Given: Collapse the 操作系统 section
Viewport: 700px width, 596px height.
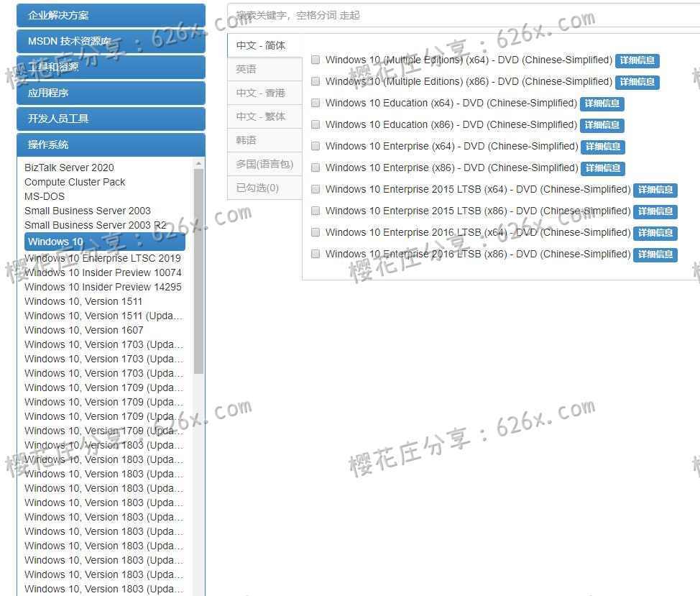Looking at the screenshot, I should click(x=111, y=145).
